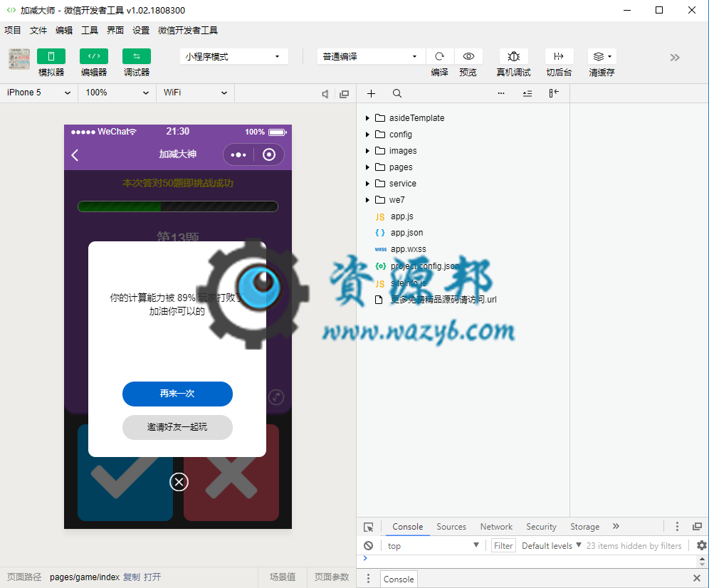Viewport: 709px width, 588px height.
Task: Switch to the Sources tab
Action: (451, 527)
